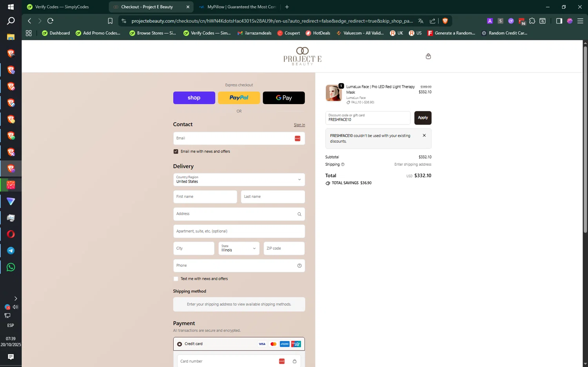This screenshot has height=367, width=588.
Task: Open the HotDeals bookmark
Action: (318, 33)
